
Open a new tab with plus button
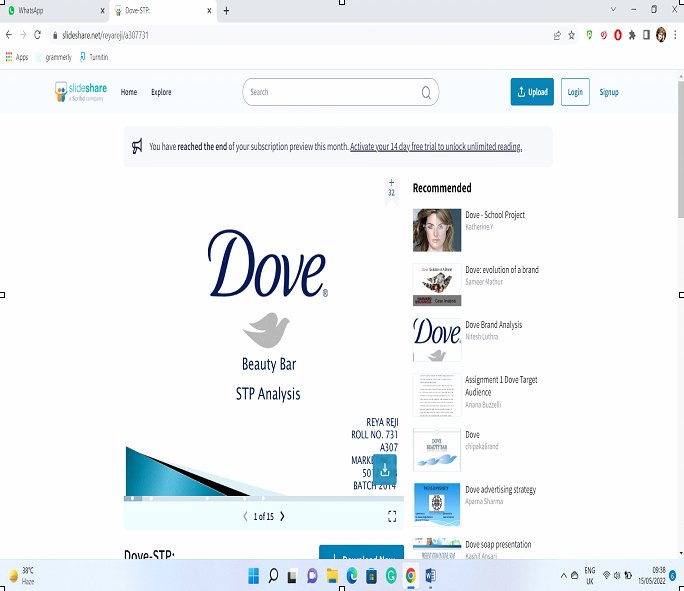(226, 11)
